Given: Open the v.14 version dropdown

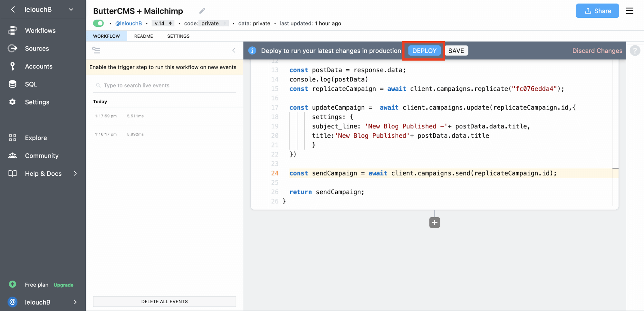Looking at the screenshot, I should point(163,23).
